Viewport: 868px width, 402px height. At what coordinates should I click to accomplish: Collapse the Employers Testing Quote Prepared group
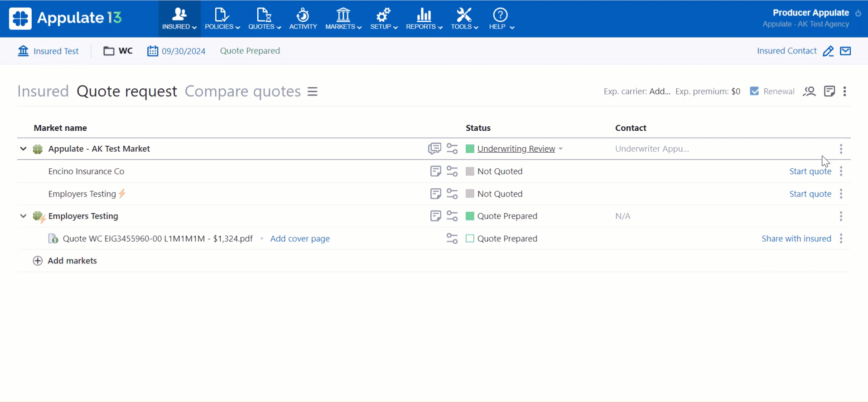pyautogui.click(x=23, y=216)
